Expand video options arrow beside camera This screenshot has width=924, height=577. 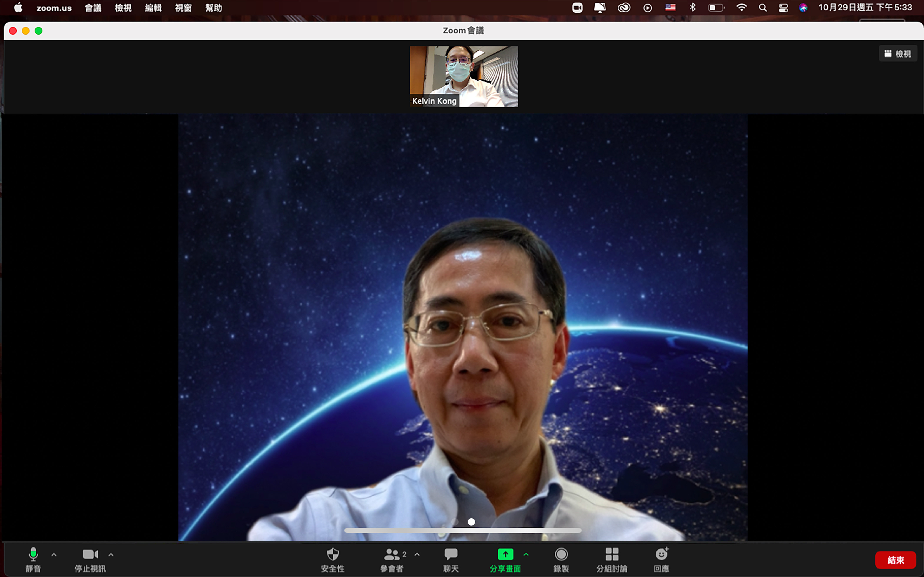111,555
